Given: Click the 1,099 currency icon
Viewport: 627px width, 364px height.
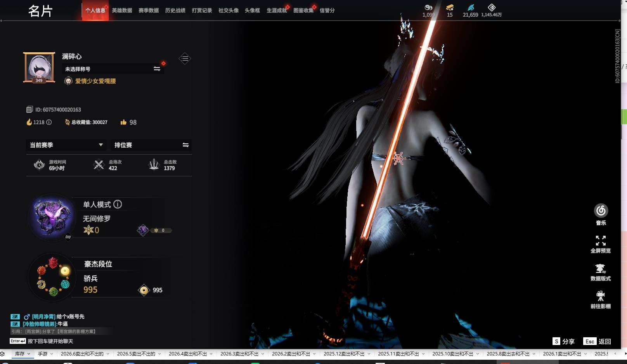Looking at the screenshot, I should 428,7.
